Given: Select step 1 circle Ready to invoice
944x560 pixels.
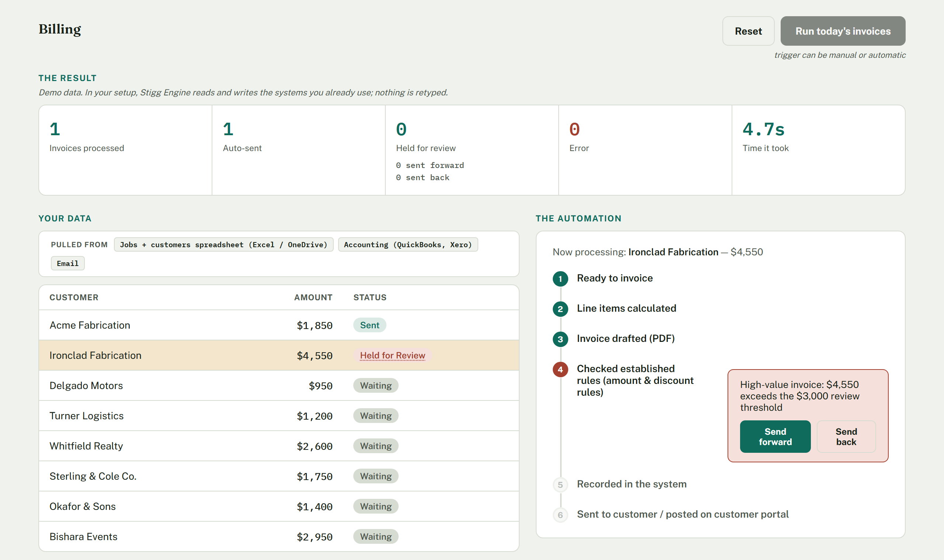Looking at the screenshot, I should pos(560,279).
